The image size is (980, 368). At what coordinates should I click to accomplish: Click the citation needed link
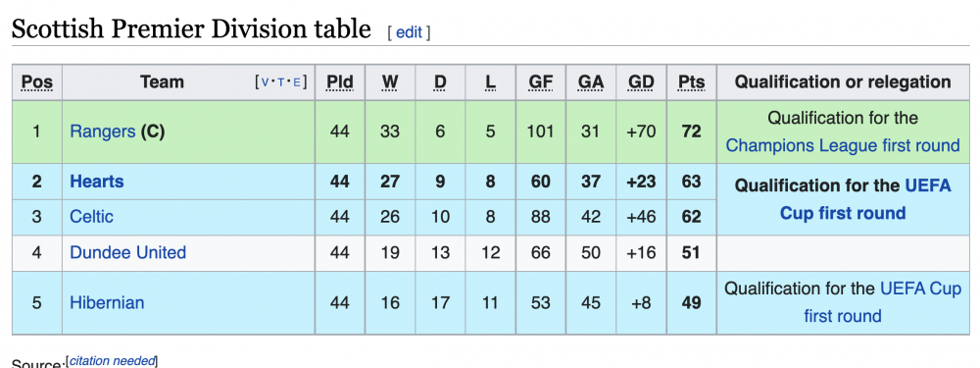click(112, 360)
